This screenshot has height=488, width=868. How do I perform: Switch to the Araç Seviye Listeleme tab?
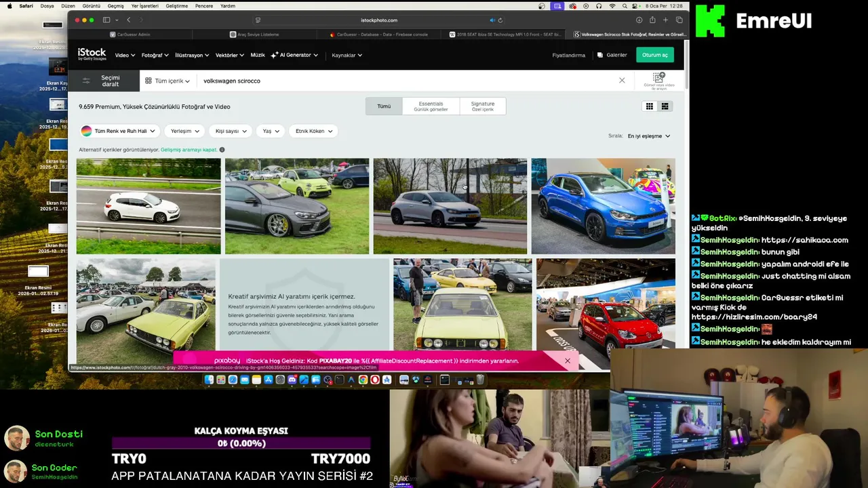pyautogui.click(x=254, y=35)
